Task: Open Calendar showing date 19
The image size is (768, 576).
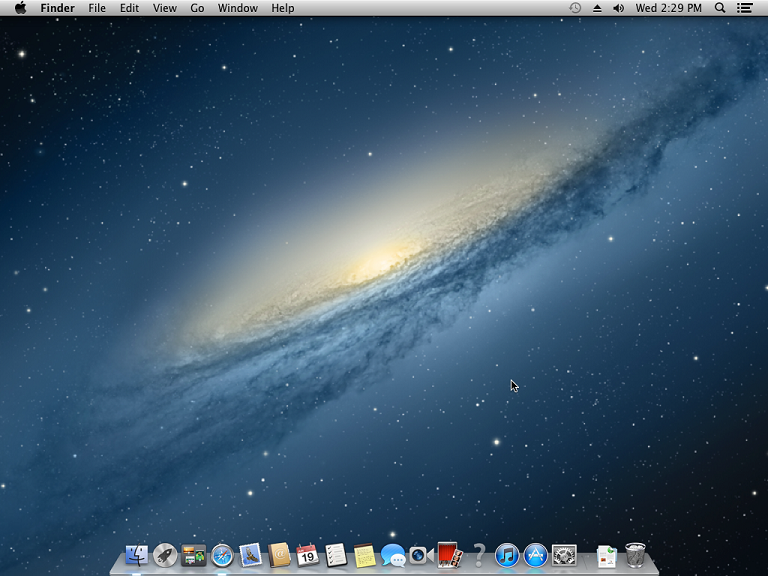Action: [307, 555]
